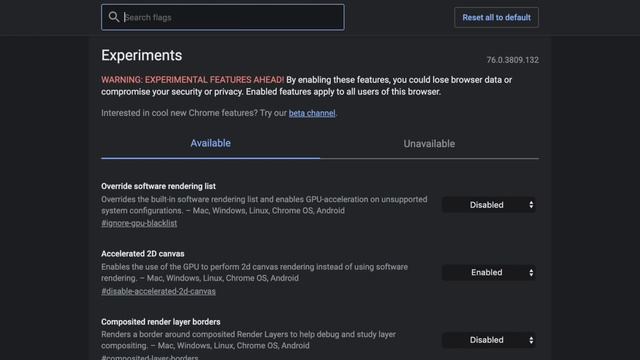Focus the Search flags input field

223,17
